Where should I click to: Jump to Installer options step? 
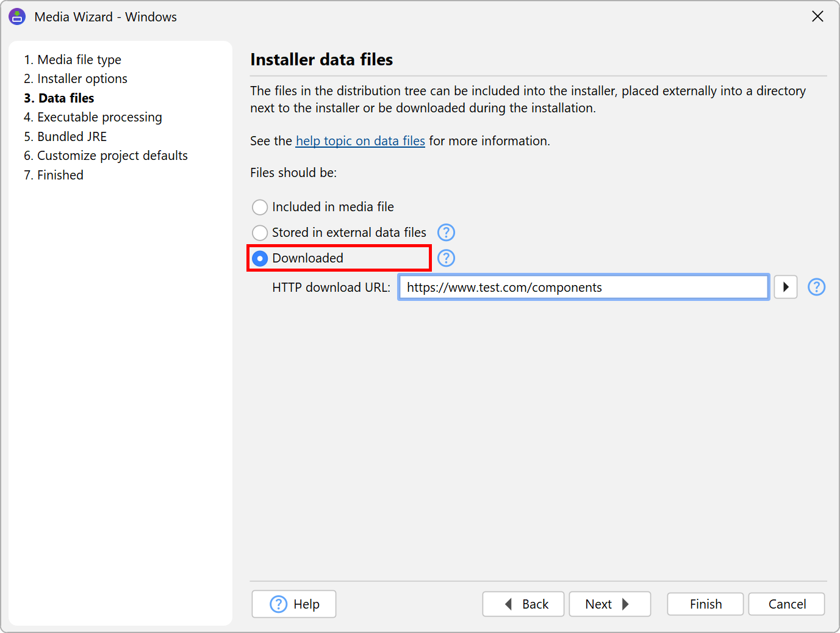point(76,79)
